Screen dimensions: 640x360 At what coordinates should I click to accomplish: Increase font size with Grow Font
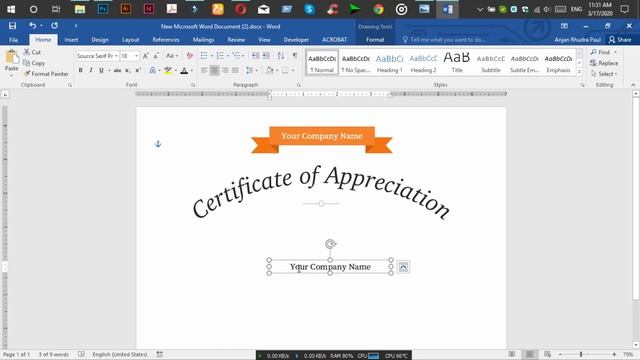146,56
